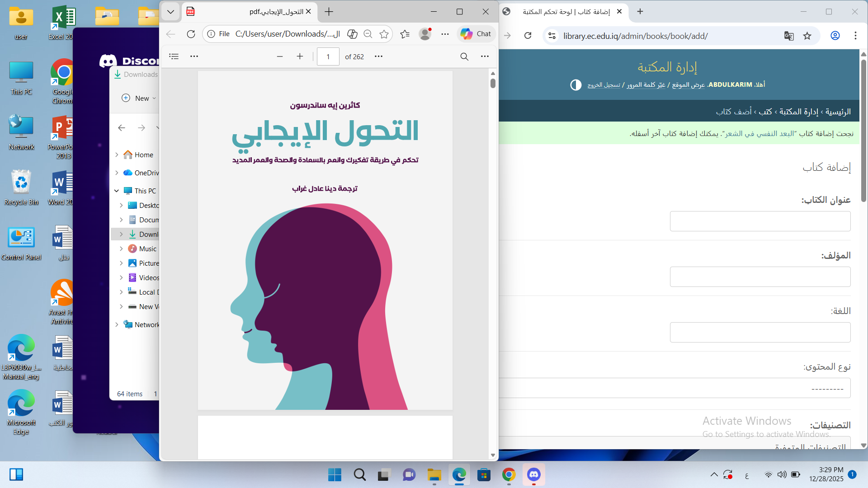Reload the Chrome library admin page
The width and height of the screenshot is (868, 488).
(x=528, y=36)
